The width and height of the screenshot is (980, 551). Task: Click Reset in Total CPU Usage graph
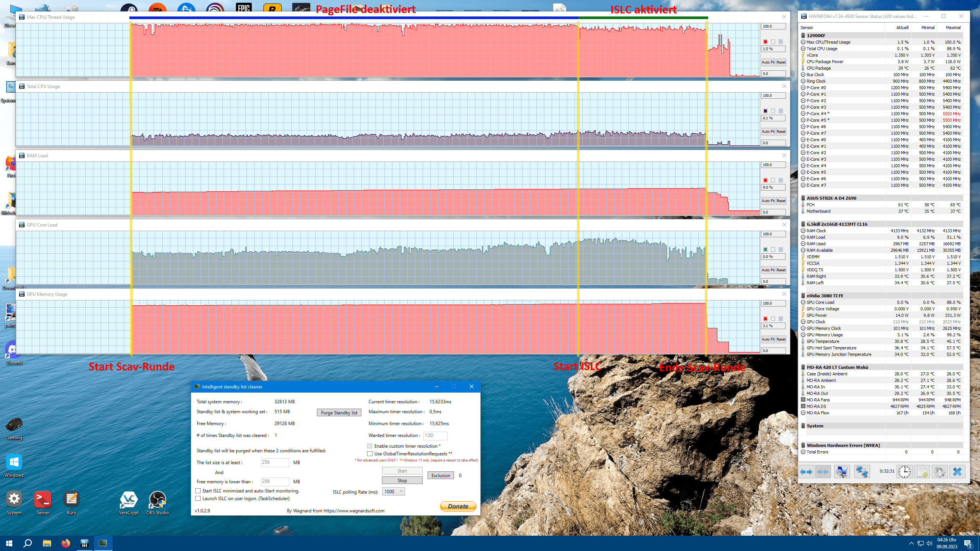pos(781,131)
